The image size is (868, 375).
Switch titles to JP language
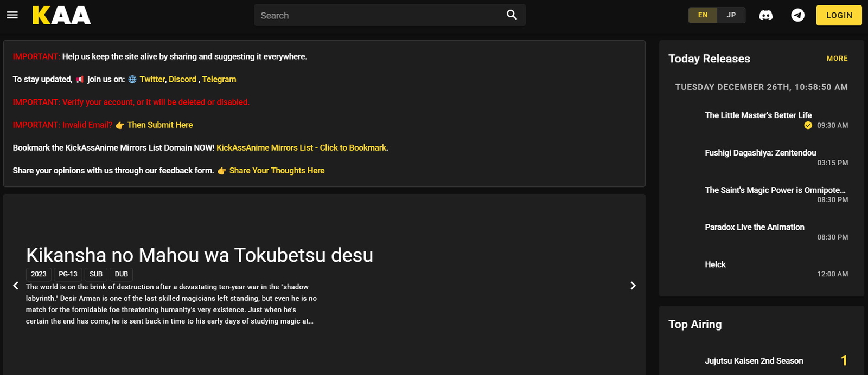coord(731,15)
